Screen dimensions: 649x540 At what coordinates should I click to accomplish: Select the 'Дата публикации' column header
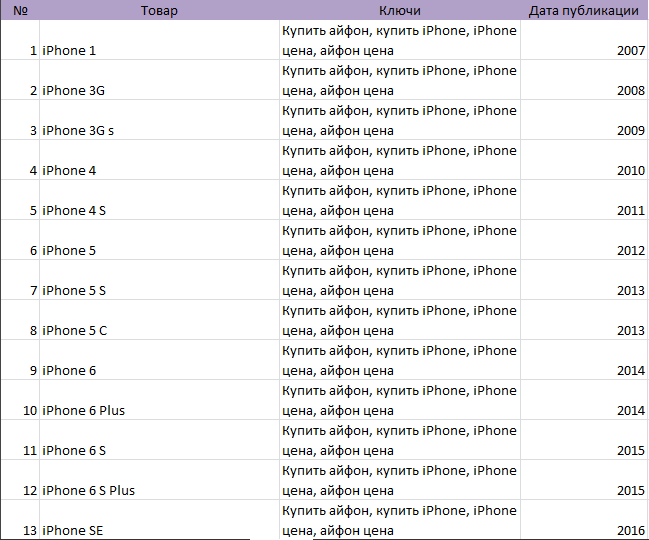click(584, 10)
